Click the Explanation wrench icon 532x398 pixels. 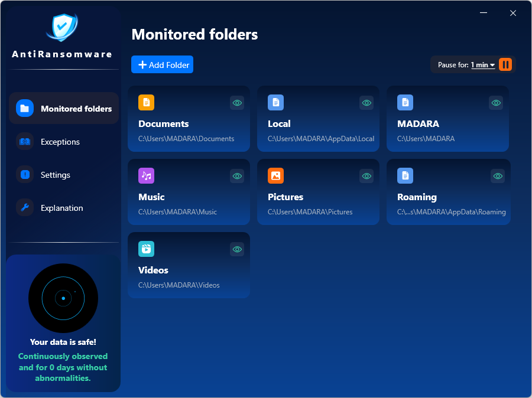pyautogui.click(x=25, y=207)
